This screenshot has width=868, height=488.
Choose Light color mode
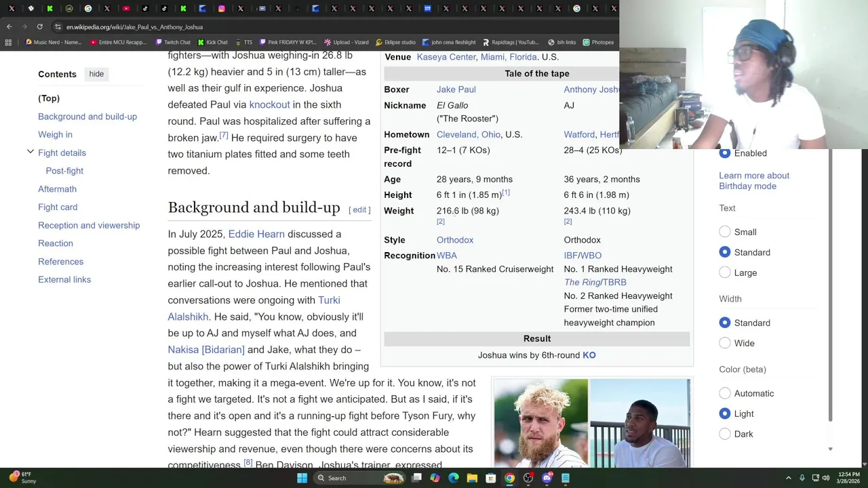725,413
